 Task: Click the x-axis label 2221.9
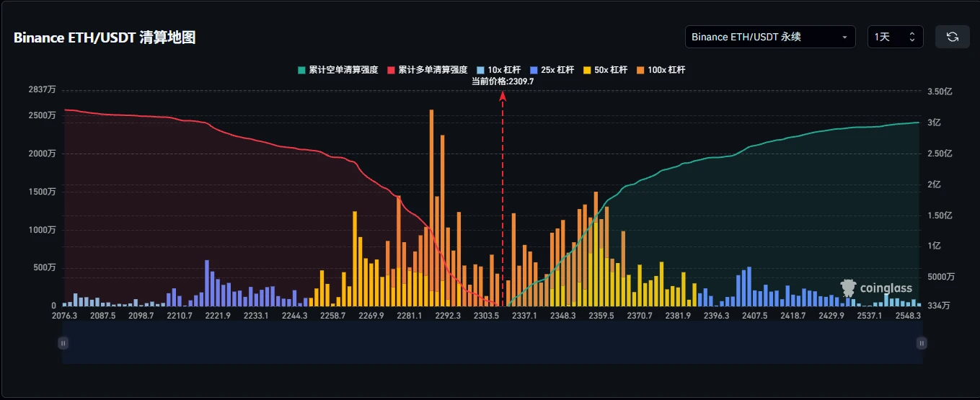pyautogui.click(x=218, y=316)
